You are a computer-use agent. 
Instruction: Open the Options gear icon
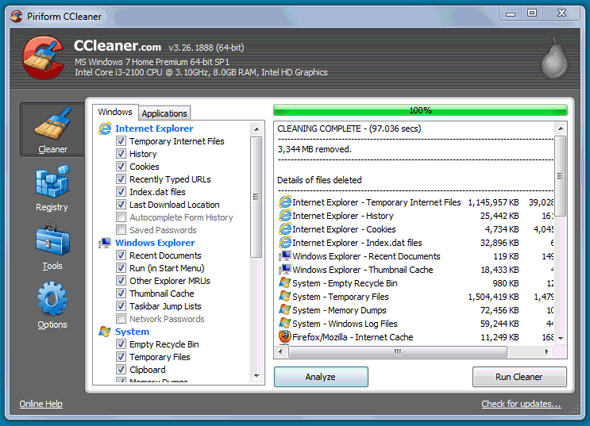click(x=52, y=299)
